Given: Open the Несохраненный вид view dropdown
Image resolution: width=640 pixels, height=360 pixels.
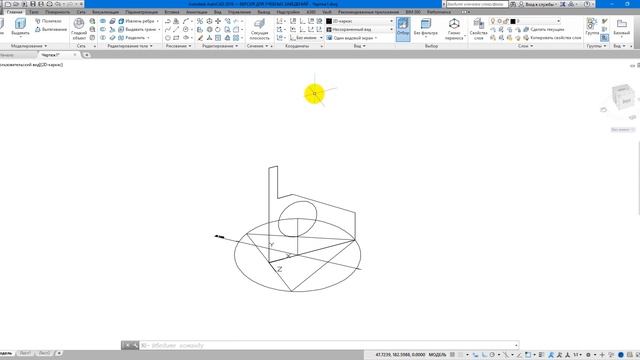Looking at the screenshot, I should point(360,29).
